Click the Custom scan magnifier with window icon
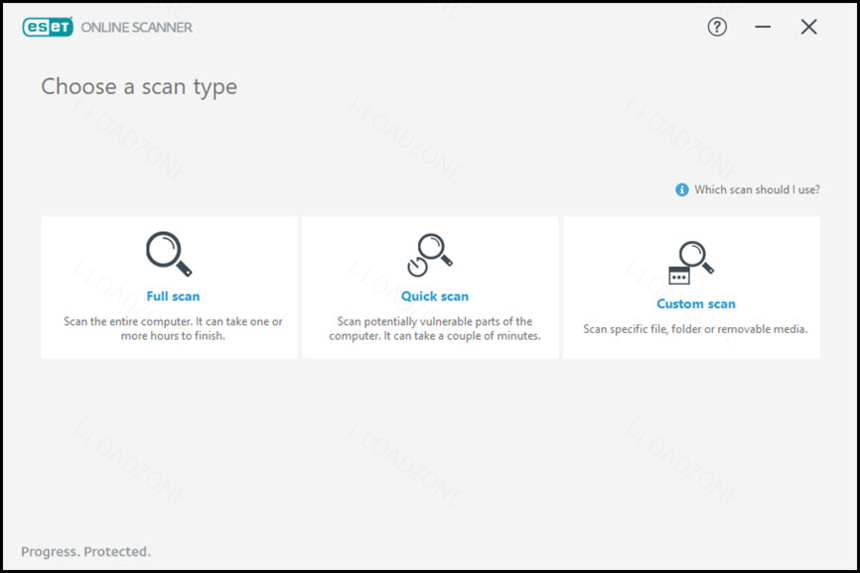Viewport: 860px width, 573px height. [691, 263]
